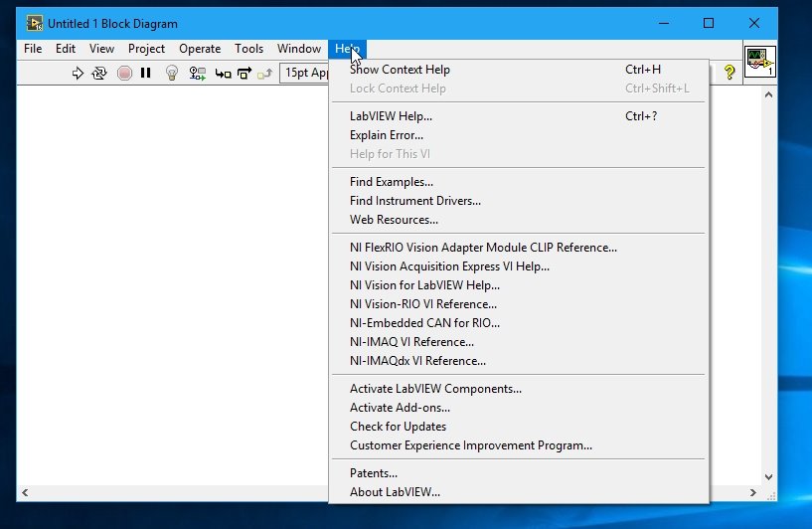Click the VI icon pane thumbnail

[x=759, y=62]
